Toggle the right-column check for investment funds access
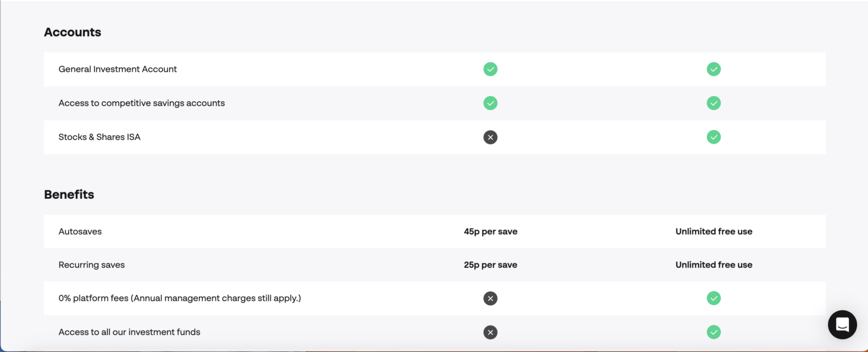Viewport: 868px width, 352px height. pyautogui.click(x=714, y=332)
